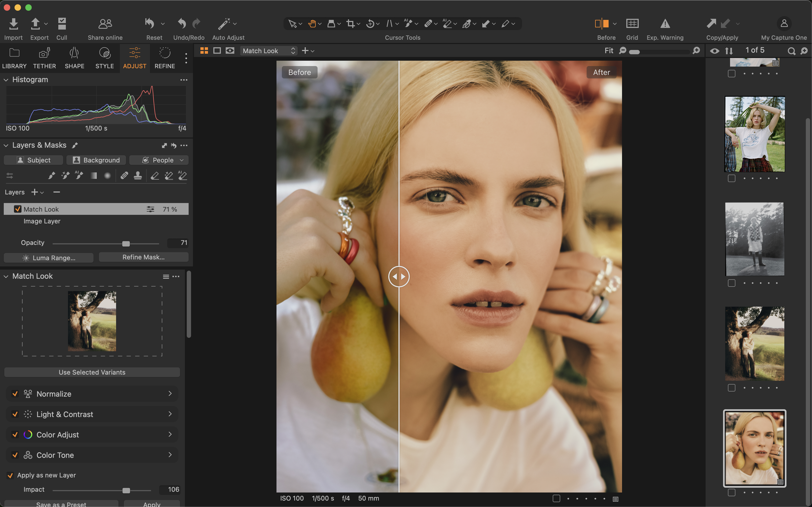The image size is (812, 507).
Task: Uncheck the Light & Contrast checkbox
Action: point(15,414)
